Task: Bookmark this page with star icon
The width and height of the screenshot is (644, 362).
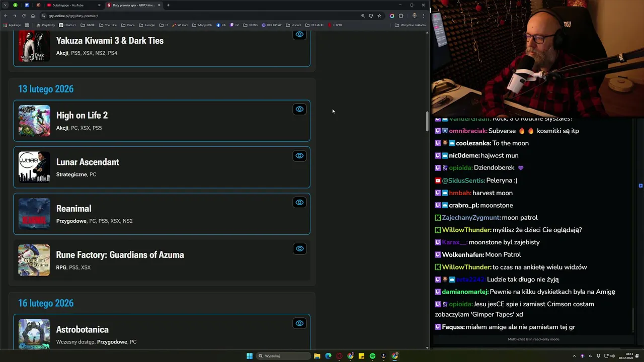Action: coord(379,16)
